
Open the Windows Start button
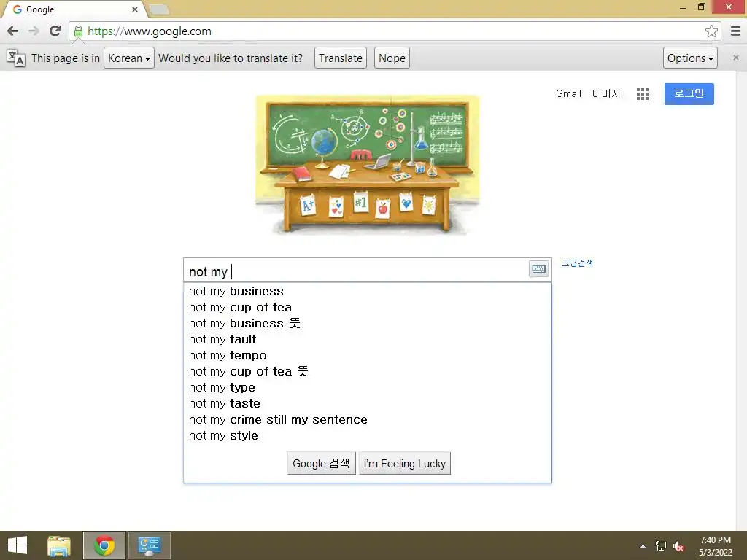point(18,545)
